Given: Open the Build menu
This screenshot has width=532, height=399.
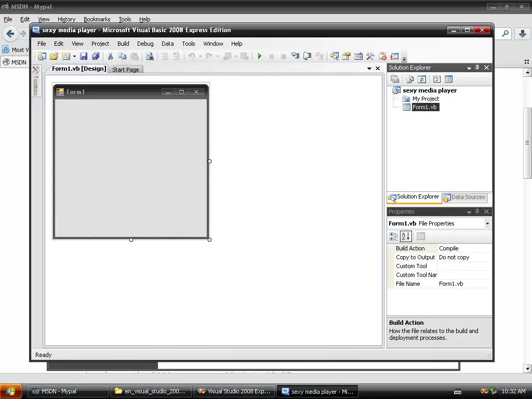Looking at the screenshot, I should pyautogui.click(x=123, y=44).
